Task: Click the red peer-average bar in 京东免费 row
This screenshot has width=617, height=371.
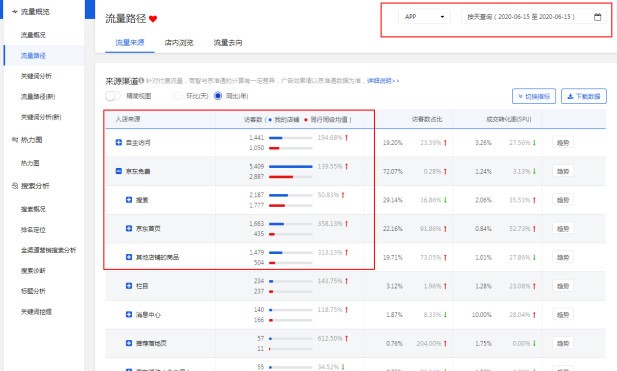Action: [281, 177]
